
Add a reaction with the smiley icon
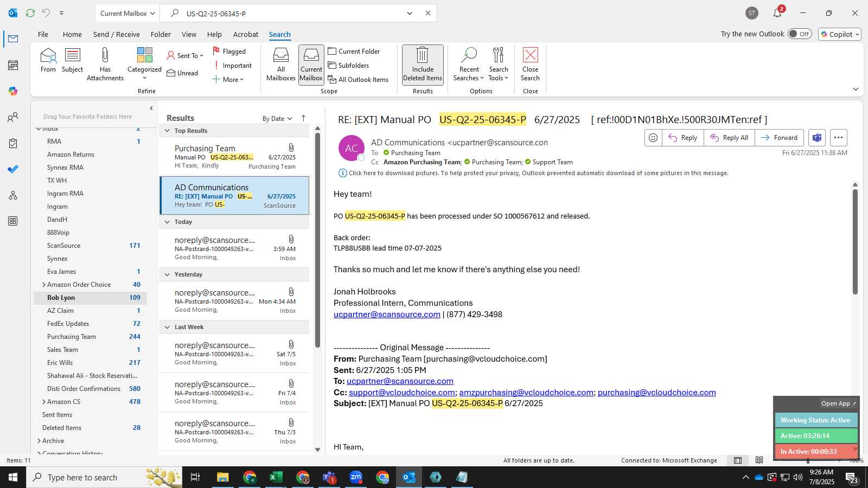653,138
